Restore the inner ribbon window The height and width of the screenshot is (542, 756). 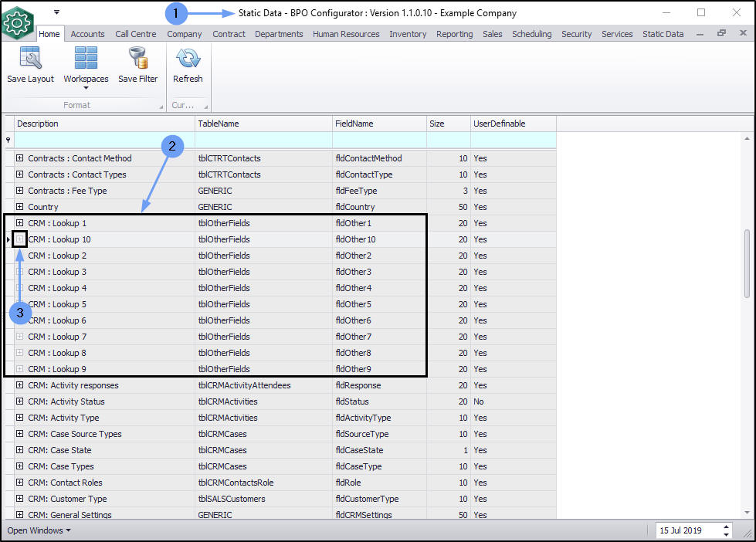(721, 33)
